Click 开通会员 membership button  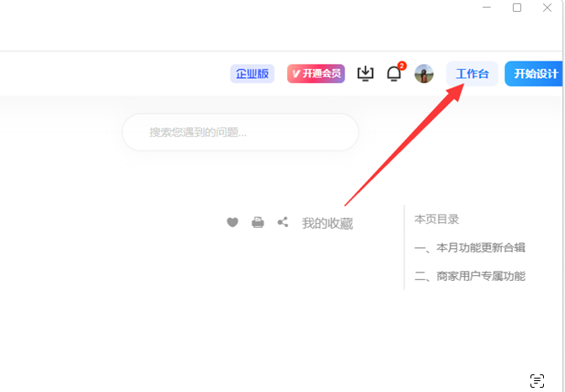[316, 74]
